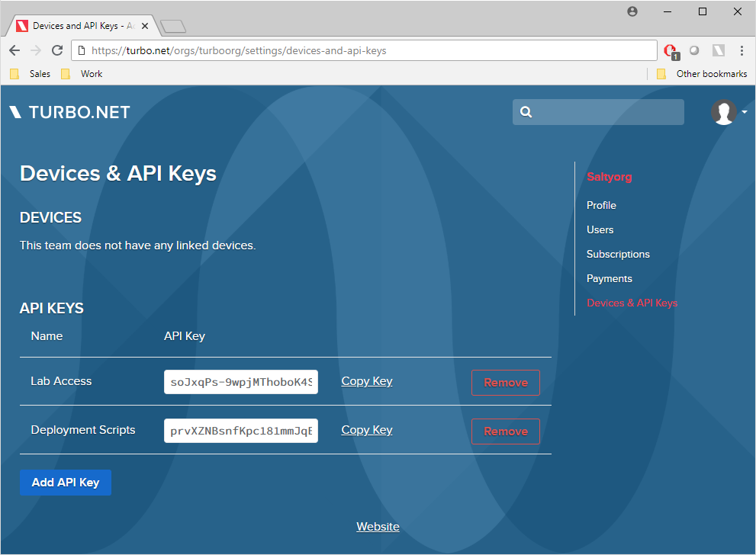
Task: Click the page security icon in address bar
Action: 81,50
